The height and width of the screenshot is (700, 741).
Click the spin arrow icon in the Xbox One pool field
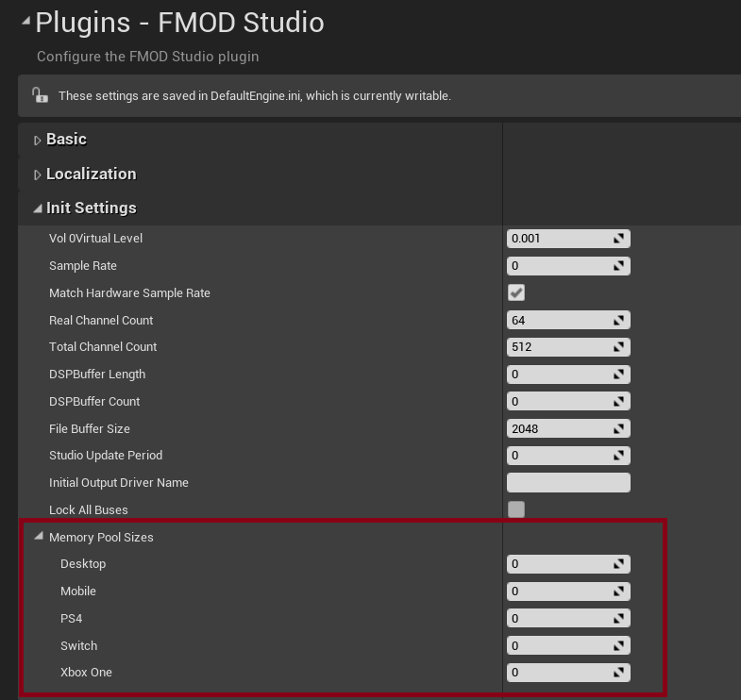(618, 673)
